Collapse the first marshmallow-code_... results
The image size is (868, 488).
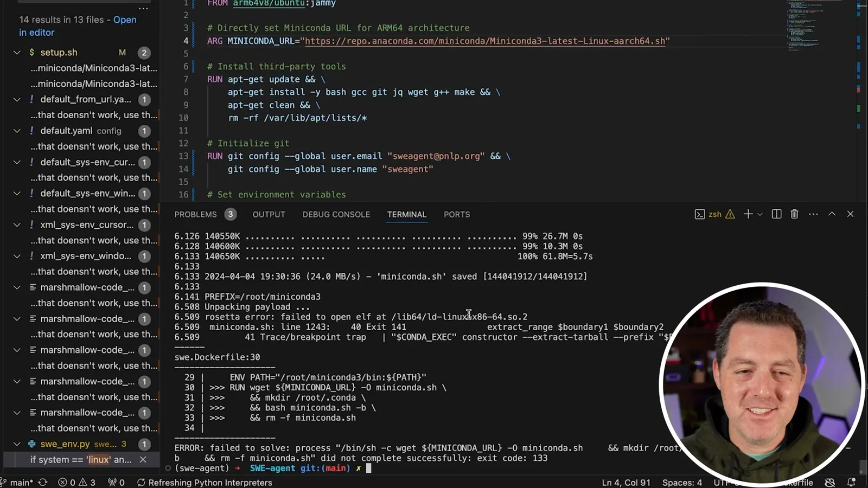pyautogui.click(x=17, y=287)
